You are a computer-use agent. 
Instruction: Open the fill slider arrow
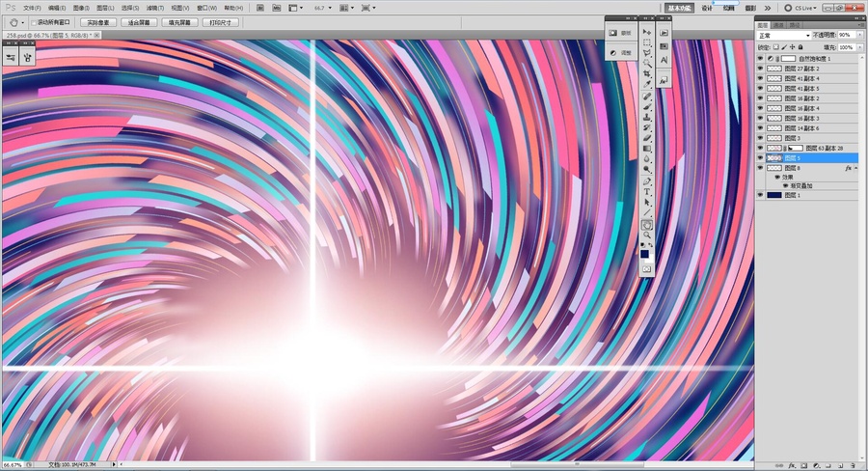coord(859,47)
